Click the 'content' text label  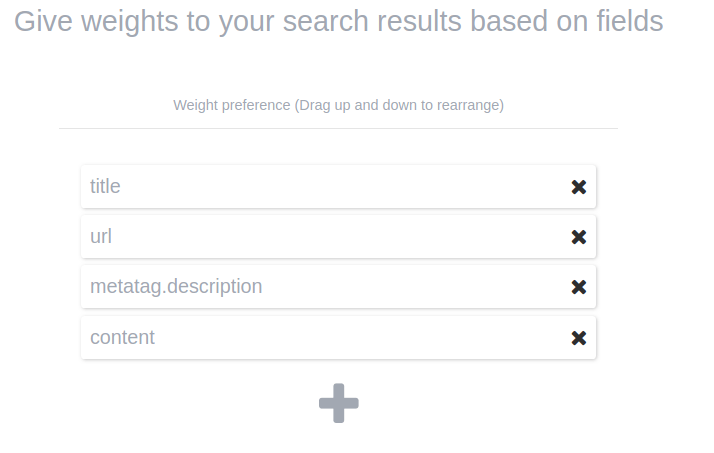pyautogui.click(x=122, y=338)
